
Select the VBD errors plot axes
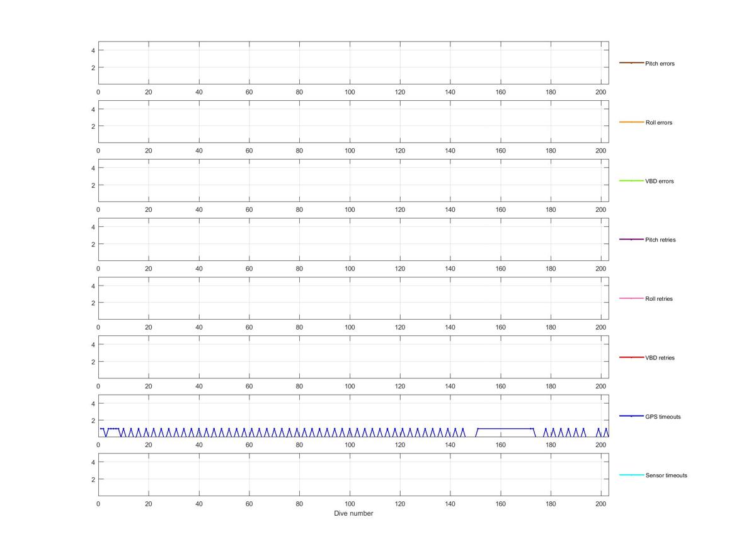(353, 181)
